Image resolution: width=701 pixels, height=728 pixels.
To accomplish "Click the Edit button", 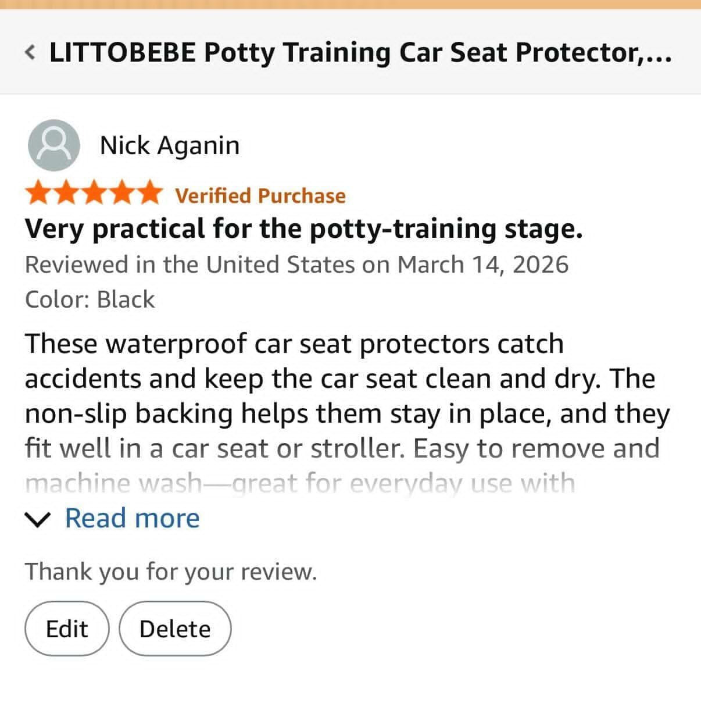I will pyautogui.click(x=67, y=629).
